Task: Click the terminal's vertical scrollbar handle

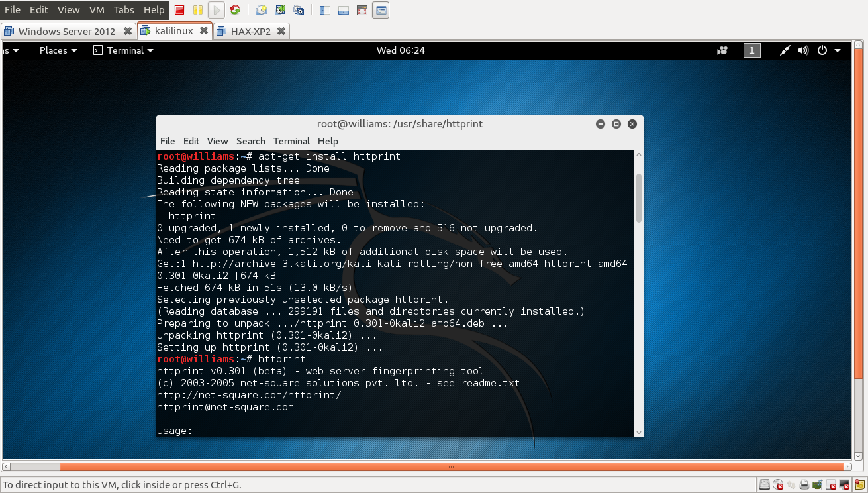Action: coord(639,198)
